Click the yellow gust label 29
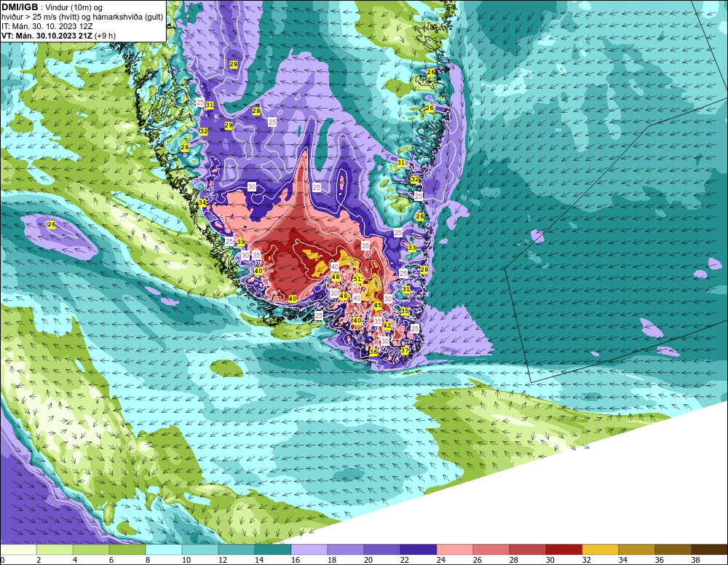Viewport: 728px width, 565px height. pos(229,125)
